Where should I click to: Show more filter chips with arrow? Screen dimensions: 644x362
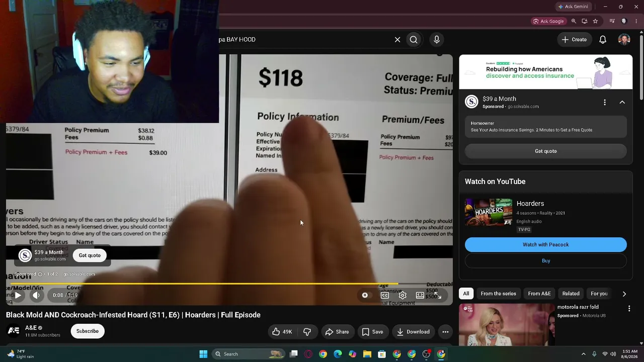point(624,294)
